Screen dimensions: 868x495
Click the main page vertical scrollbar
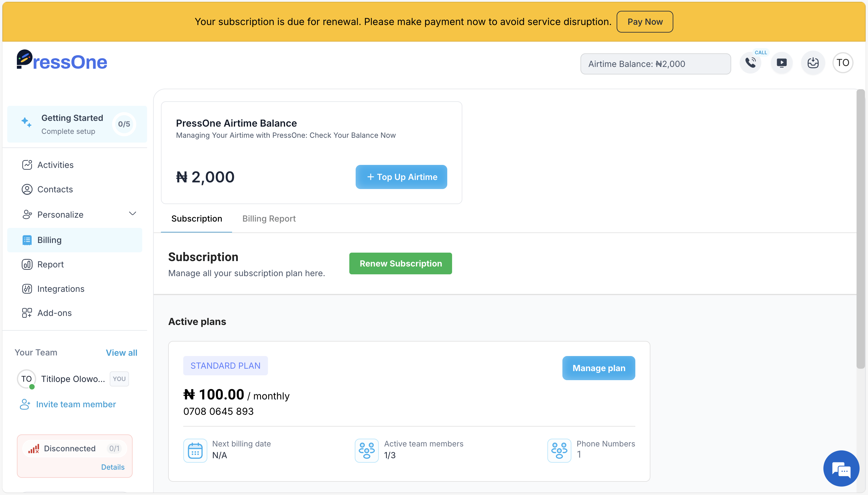[x=860, y=229]
